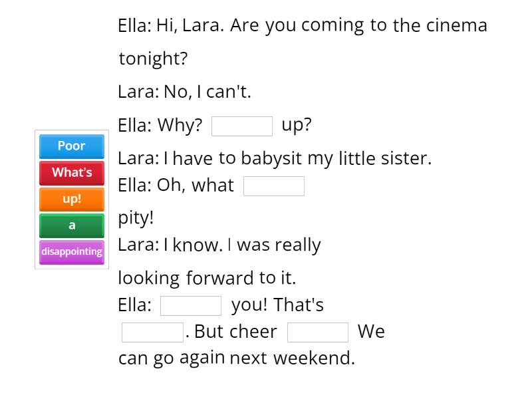Click the blank after 'Oh, what'

click(274, 186)
